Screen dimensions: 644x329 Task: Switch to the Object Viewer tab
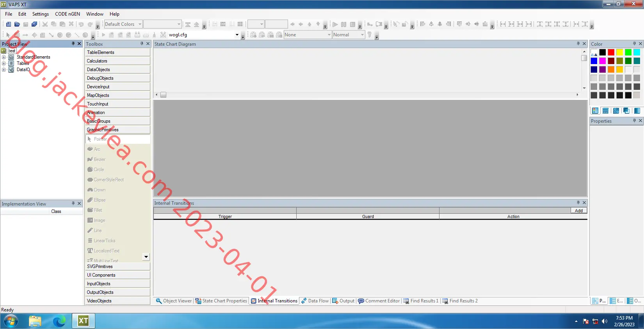point(174,301)
